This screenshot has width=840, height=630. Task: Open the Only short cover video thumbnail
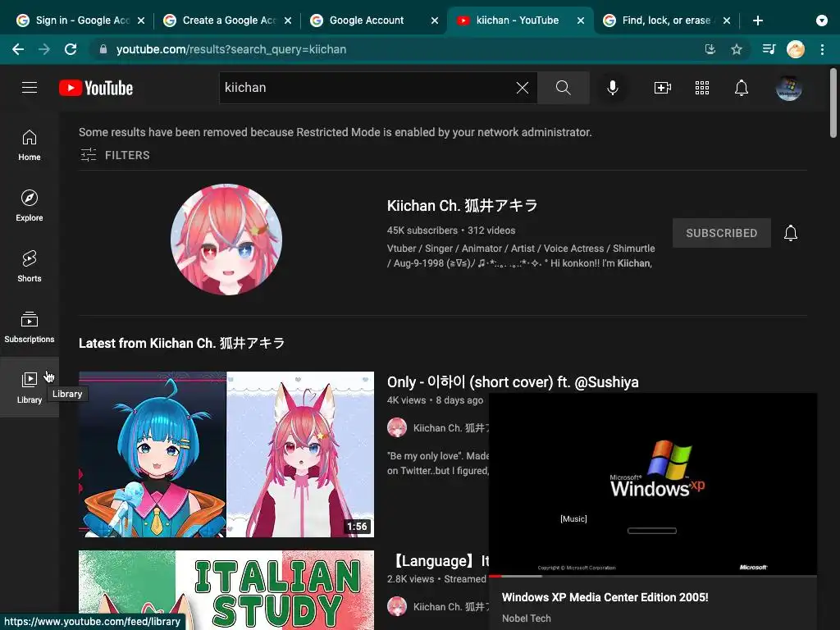[x=226, y=454]
